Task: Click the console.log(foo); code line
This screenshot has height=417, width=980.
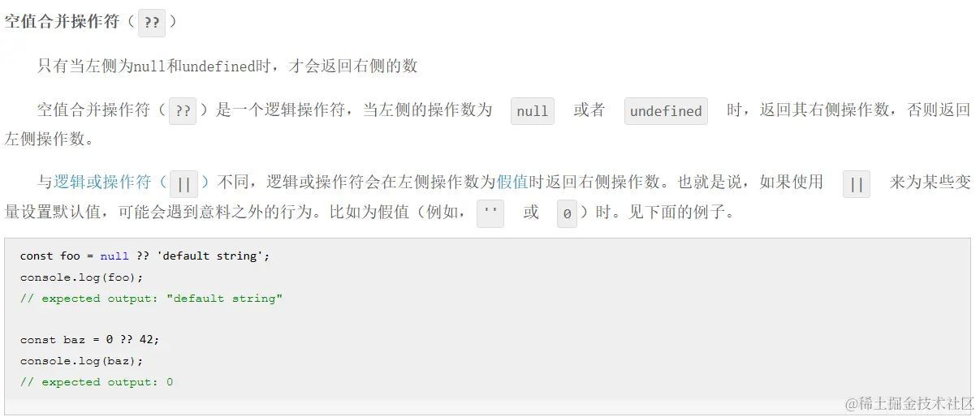Action: [81, 277]
